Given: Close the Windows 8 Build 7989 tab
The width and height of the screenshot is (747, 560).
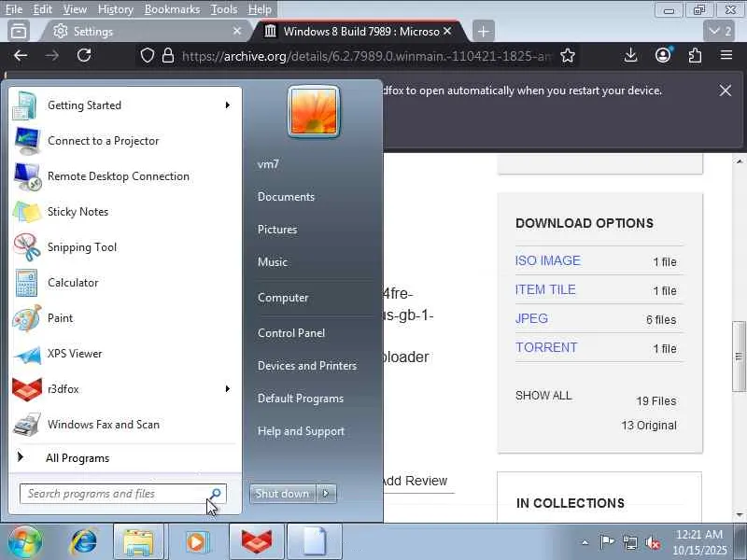Looking at the screenshot, I should [447, 31].
